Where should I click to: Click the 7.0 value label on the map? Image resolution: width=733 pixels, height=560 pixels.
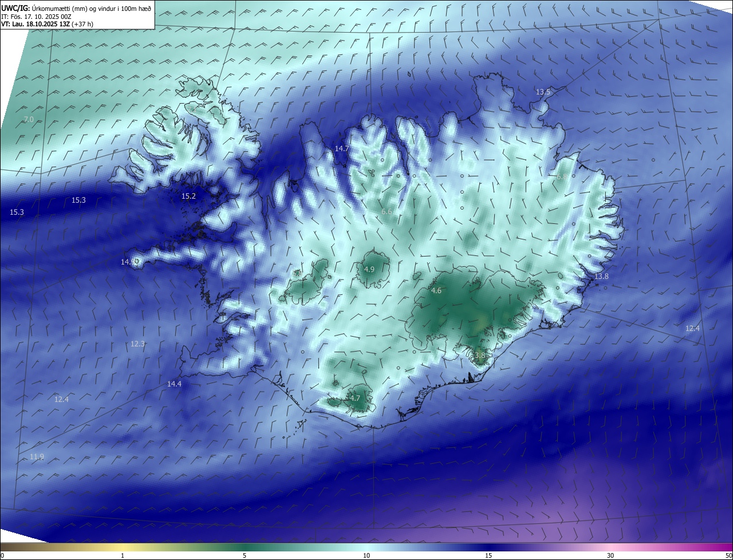pos(29,119)
